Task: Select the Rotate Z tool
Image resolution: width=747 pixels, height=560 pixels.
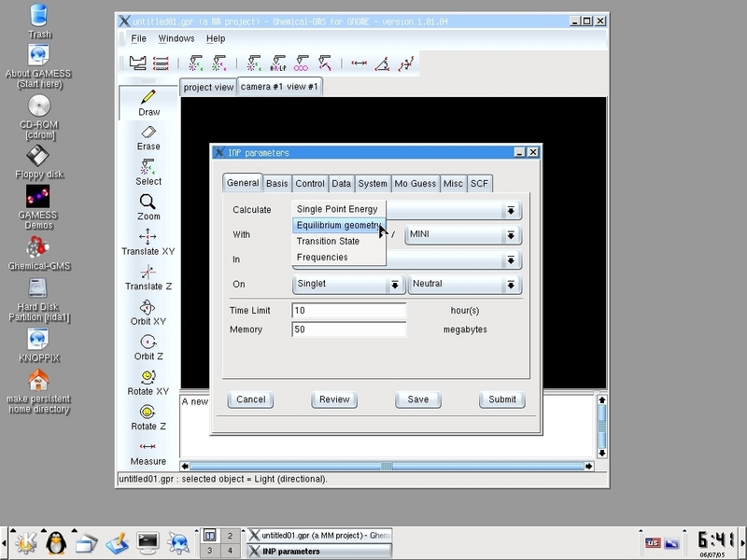Action: coord(148,416)
